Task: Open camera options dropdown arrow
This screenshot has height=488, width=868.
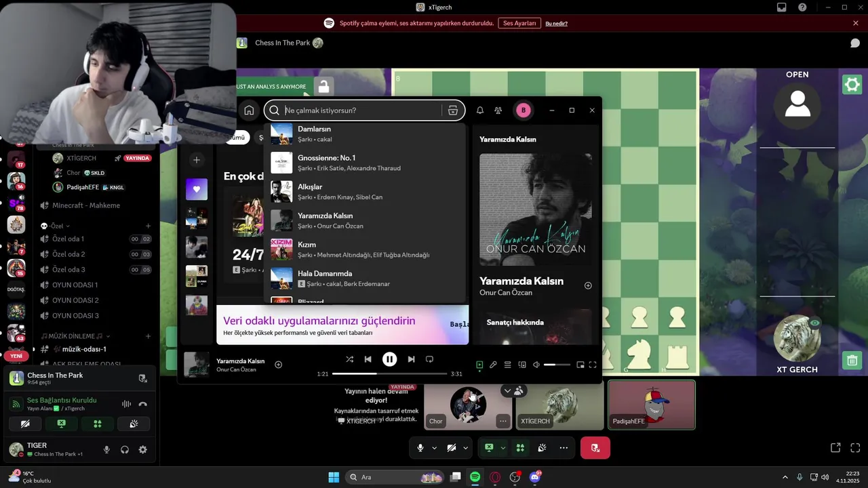Action: (x=465, y=448)
